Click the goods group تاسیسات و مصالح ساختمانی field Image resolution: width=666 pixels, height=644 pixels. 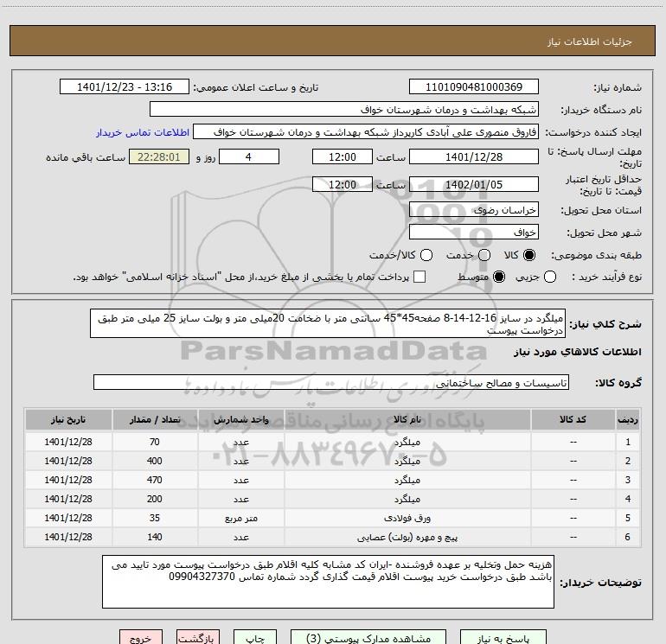click(x=331, y=382)
